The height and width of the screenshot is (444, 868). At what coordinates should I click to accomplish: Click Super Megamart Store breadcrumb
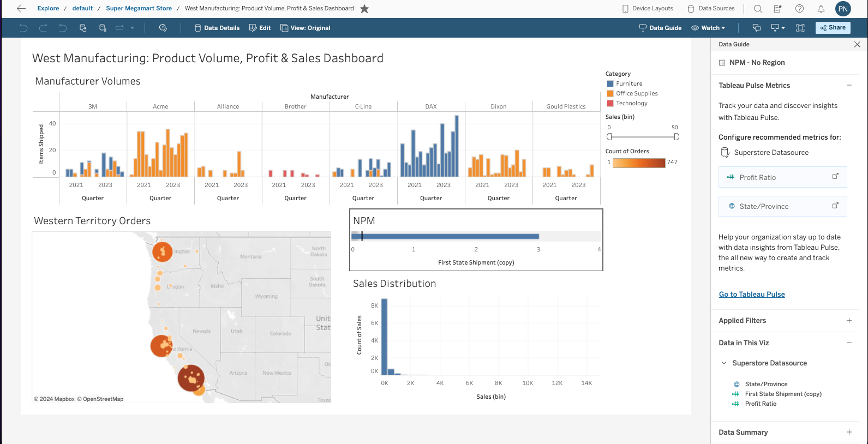tap(139, 8)
